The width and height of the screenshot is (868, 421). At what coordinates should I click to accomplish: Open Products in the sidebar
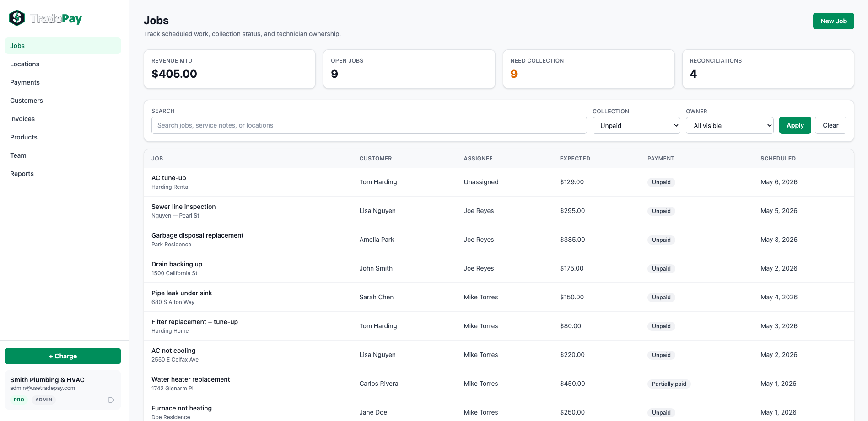(x=63, y=137)
